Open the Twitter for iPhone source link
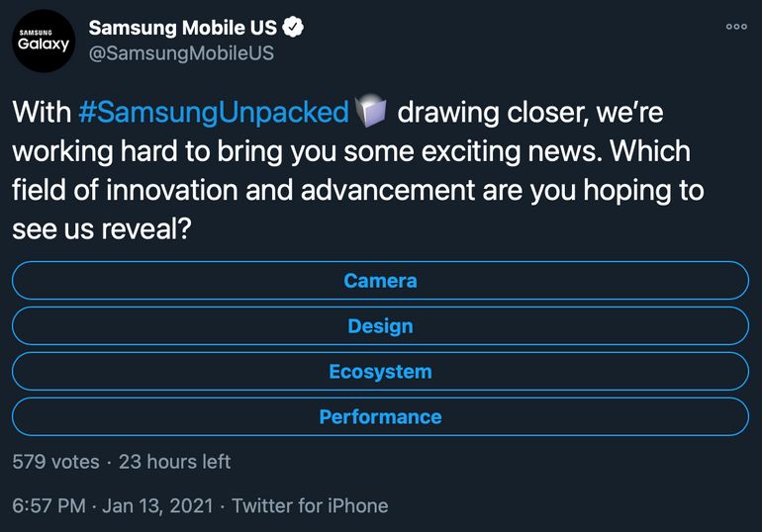 coord(309,505)
